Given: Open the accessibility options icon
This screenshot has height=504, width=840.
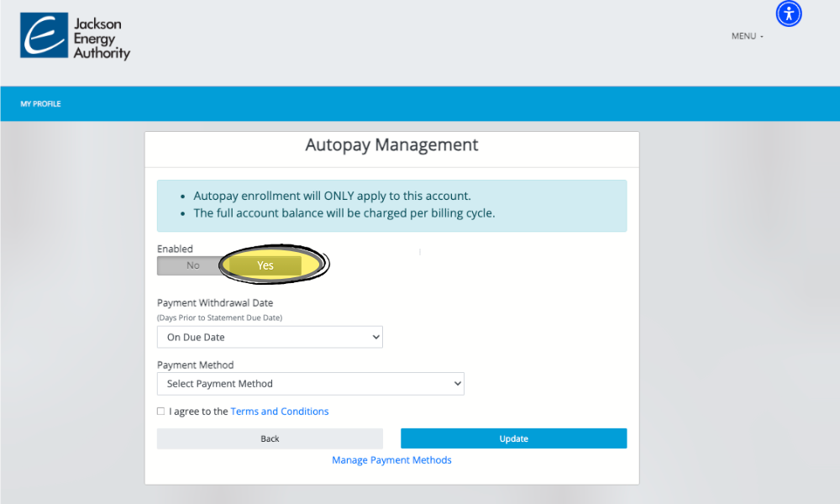Looking at the screenshot, I should (789, 13).
